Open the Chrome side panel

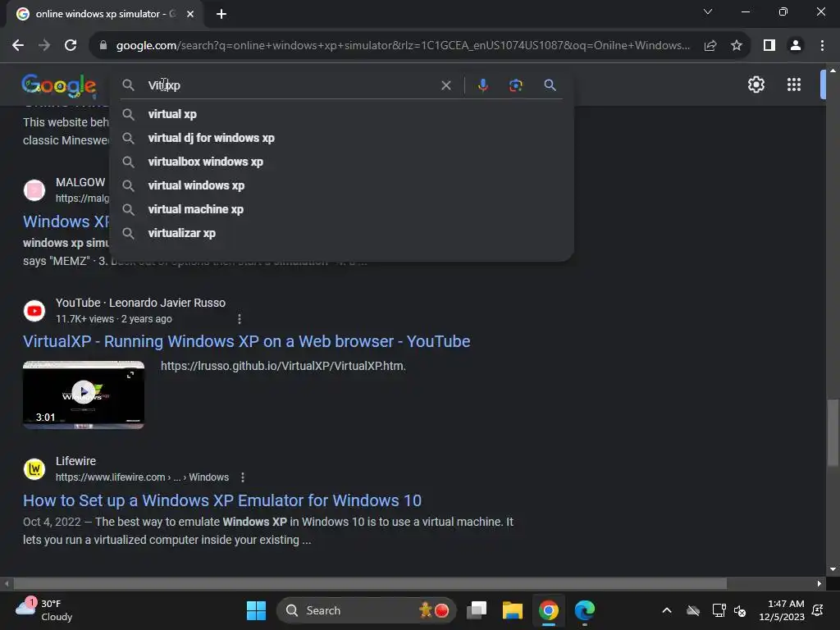click(769, 46)
